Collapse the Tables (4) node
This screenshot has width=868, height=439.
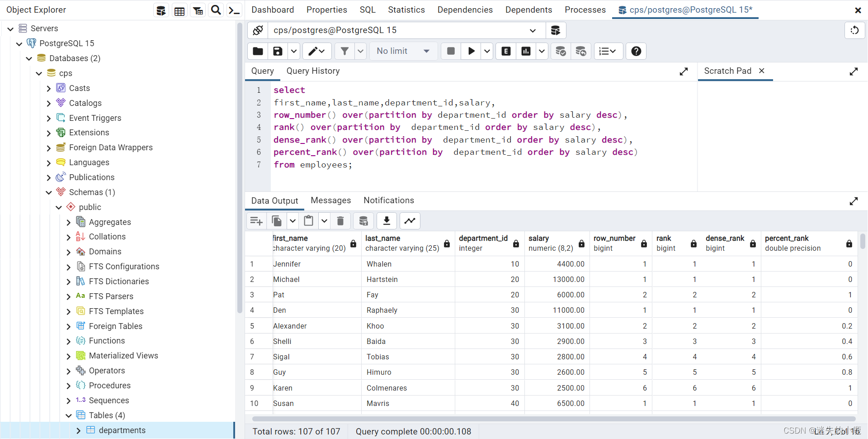[x=69, y=415]
